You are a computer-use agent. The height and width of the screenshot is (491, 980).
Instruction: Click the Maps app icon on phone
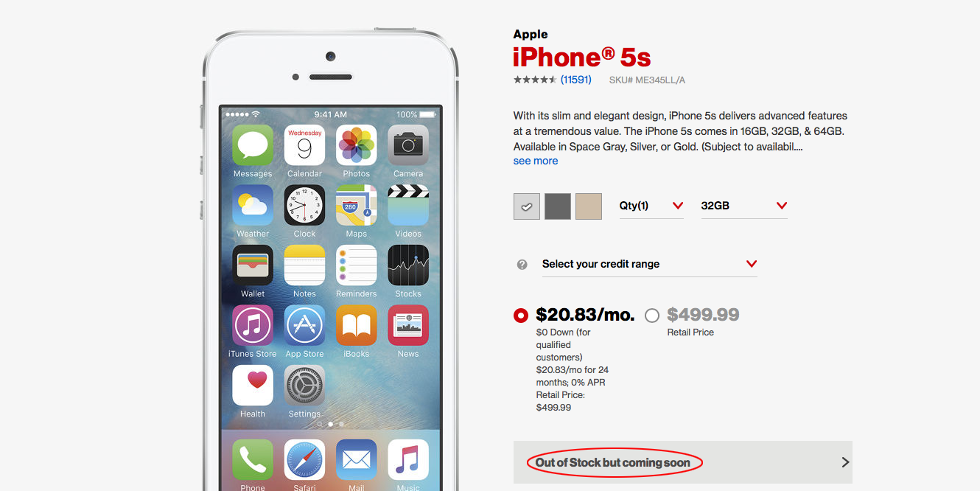[x=357, y=205]
